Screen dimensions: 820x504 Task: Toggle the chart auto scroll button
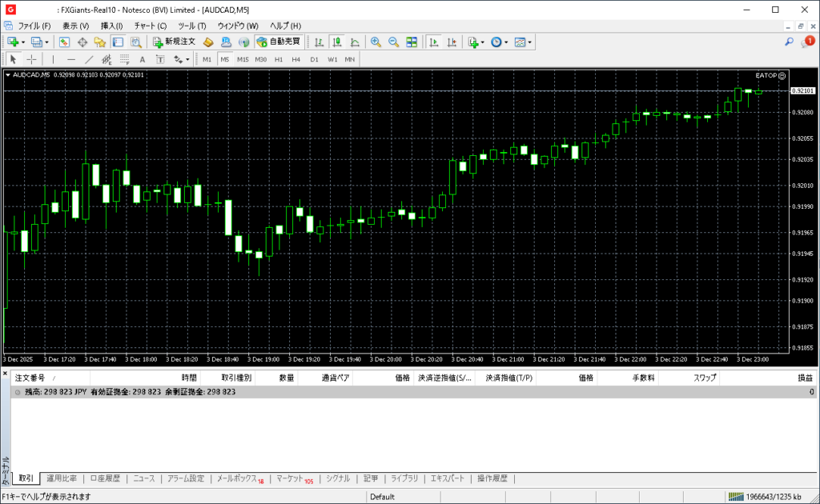coord(433,42)
